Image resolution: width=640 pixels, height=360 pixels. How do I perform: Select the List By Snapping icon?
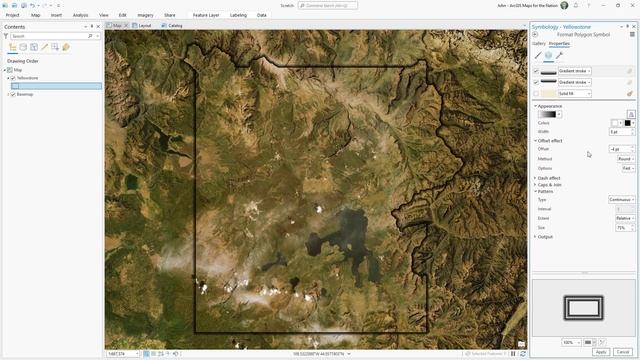(x=55, y=47)
